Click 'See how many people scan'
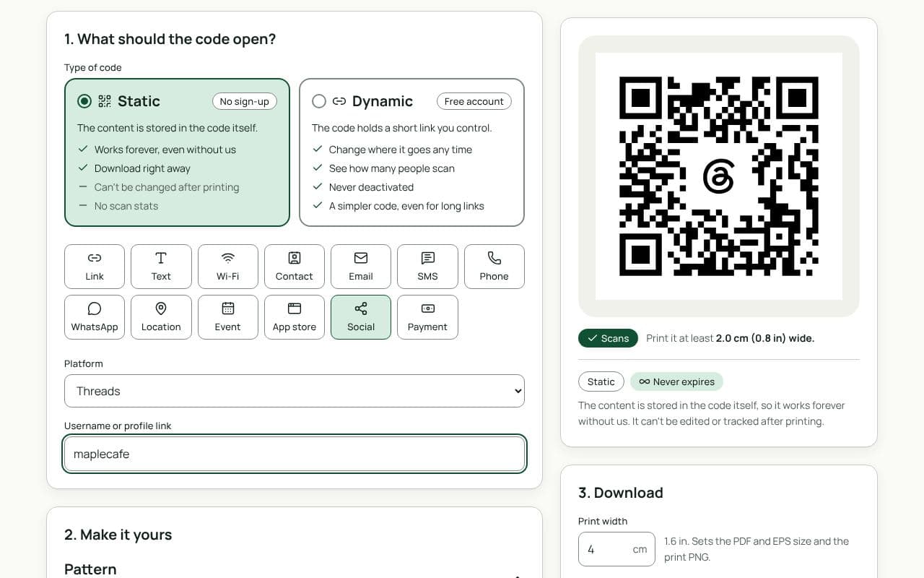Viewport: 924px width, 578px height. click(392, 168)
